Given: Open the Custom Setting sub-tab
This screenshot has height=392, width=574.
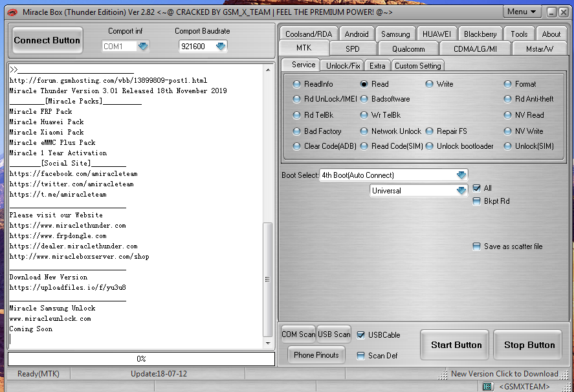Looking at the screenshot, I should click(417, 66).
